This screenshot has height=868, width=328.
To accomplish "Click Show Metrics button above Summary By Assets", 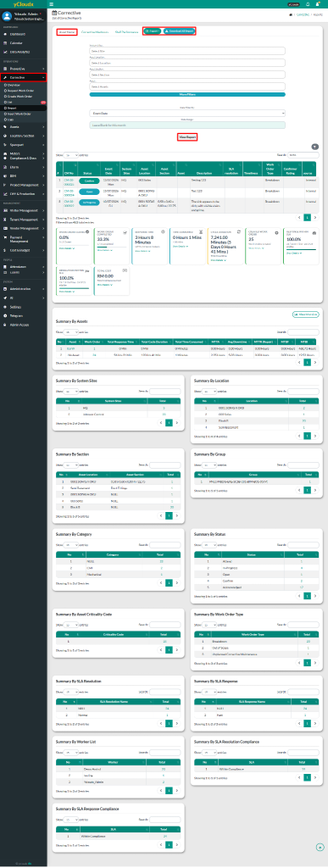I will click(x=305, y=314).
